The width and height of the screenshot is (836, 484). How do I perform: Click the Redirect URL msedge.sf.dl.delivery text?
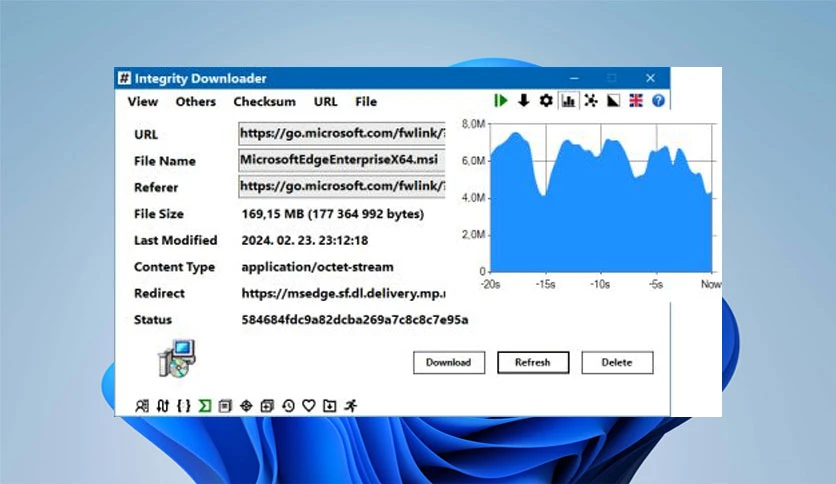343,293
